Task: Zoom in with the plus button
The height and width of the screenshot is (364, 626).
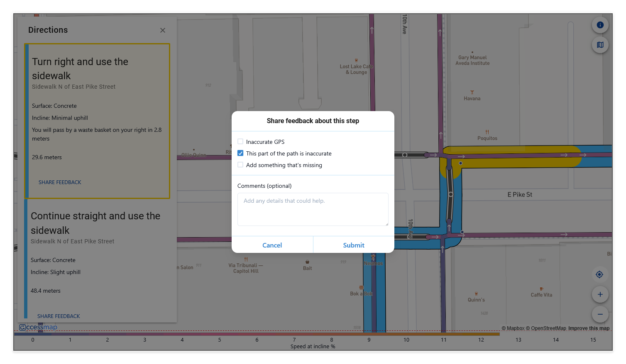Action: 600,294
